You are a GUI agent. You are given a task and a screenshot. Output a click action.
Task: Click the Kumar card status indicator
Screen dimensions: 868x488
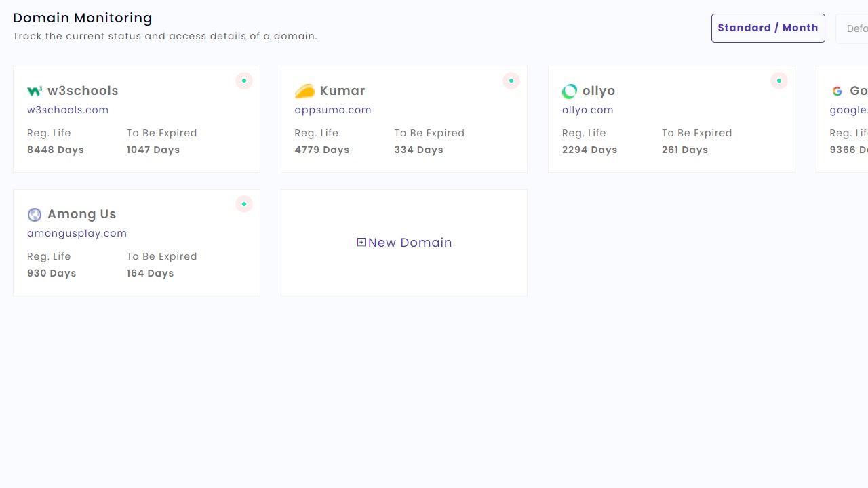(511, 81)
